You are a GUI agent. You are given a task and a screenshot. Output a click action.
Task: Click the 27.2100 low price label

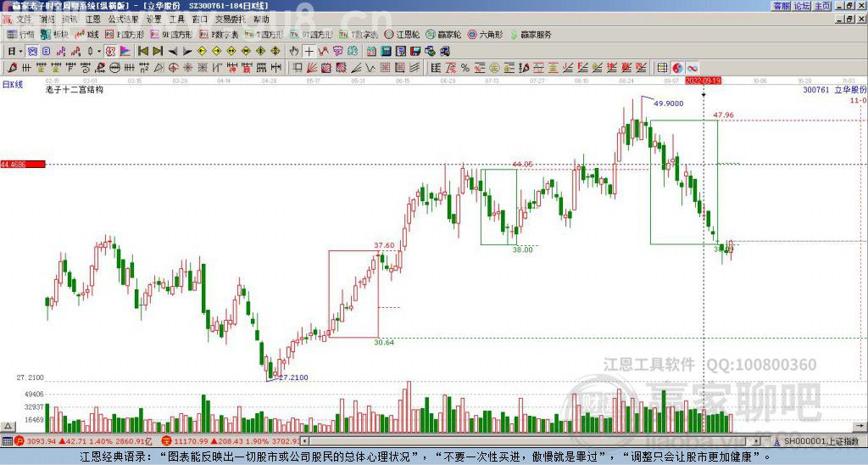pyautogui.click(x=293, y=378)
